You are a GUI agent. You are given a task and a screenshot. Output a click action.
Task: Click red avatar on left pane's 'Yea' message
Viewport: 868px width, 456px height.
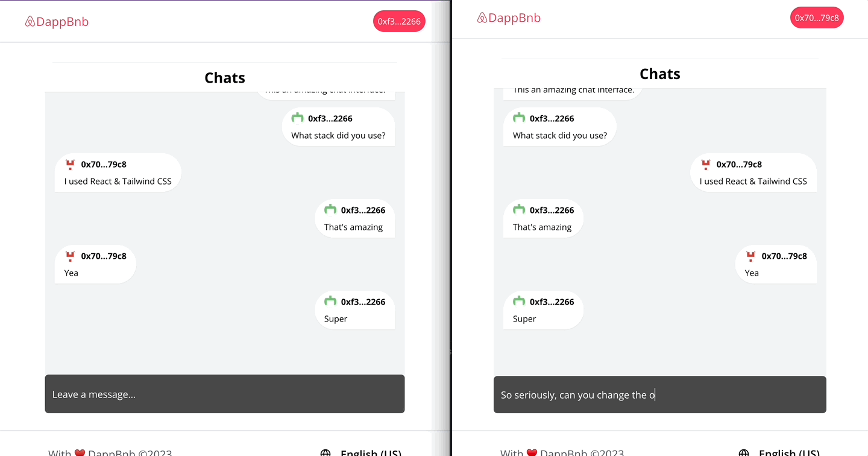click(x=71, y=256)
